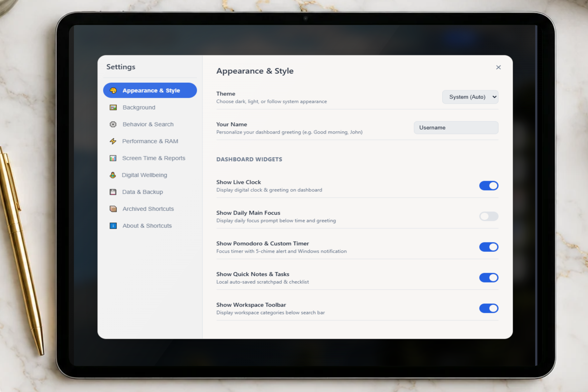Click 'Focus timer with 5-chime alert' description
Image resolution: width=588 pixels, height=392 pixels.
pyautogui.click(x=281, y=251)
